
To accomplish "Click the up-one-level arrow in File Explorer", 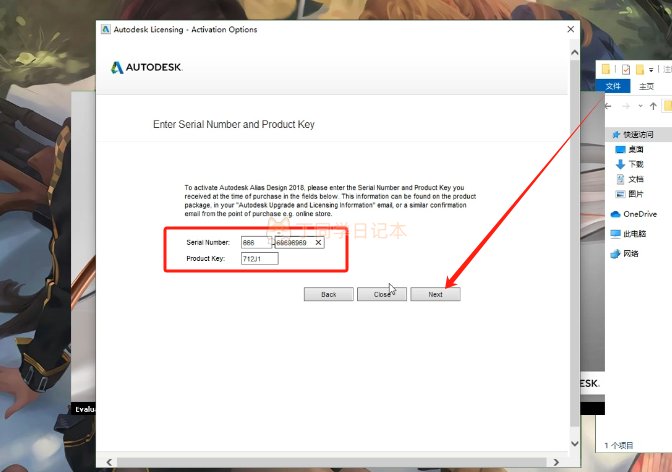I will point(653,106).
